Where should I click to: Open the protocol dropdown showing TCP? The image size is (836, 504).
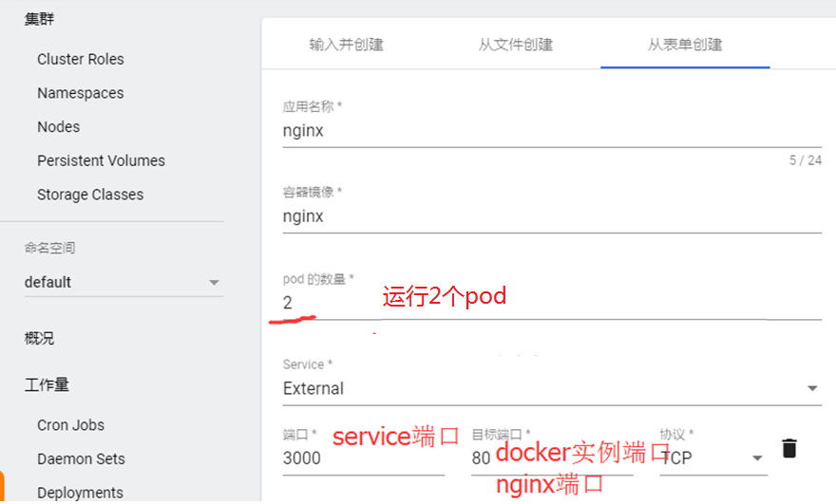713,457
